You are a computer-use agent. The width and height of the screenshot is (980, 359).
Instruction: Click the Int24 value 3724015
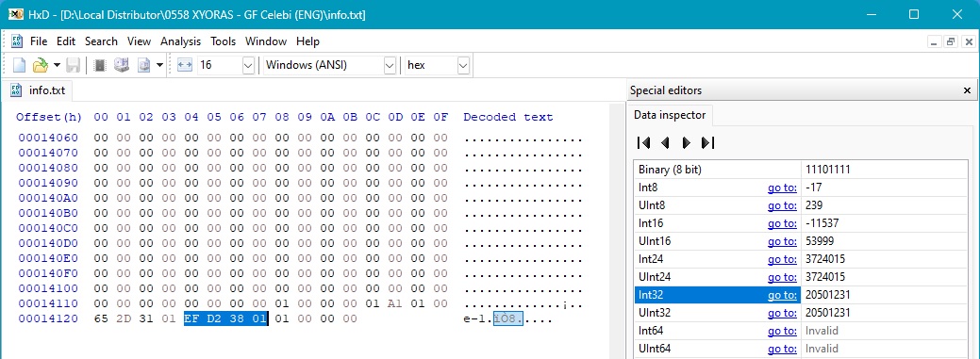click(825, 259)
